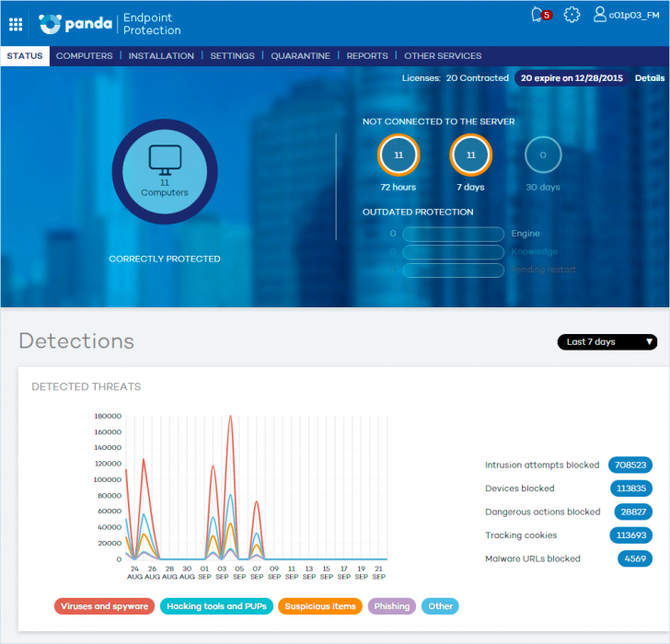
Task: Open the INSTALLATION tab
Action: tap(161, 56)
